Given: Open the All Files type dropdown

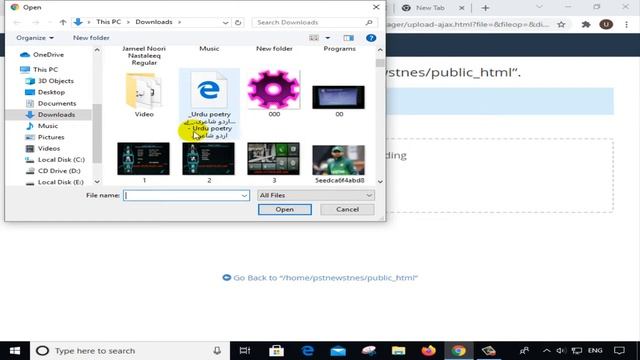Looking at the screenshot, I should [x=316, y=196].
